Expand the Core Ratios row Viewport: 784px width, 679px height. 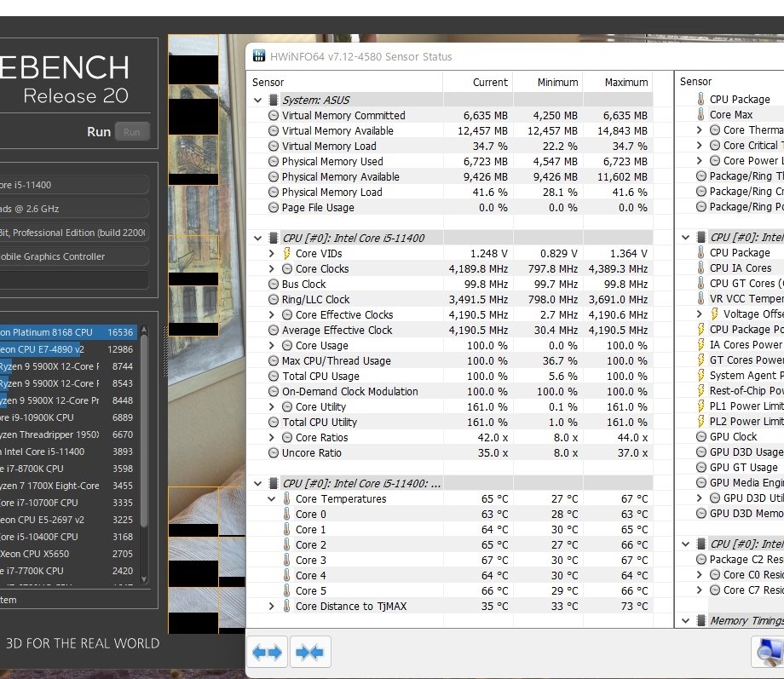tap(272, 438)
